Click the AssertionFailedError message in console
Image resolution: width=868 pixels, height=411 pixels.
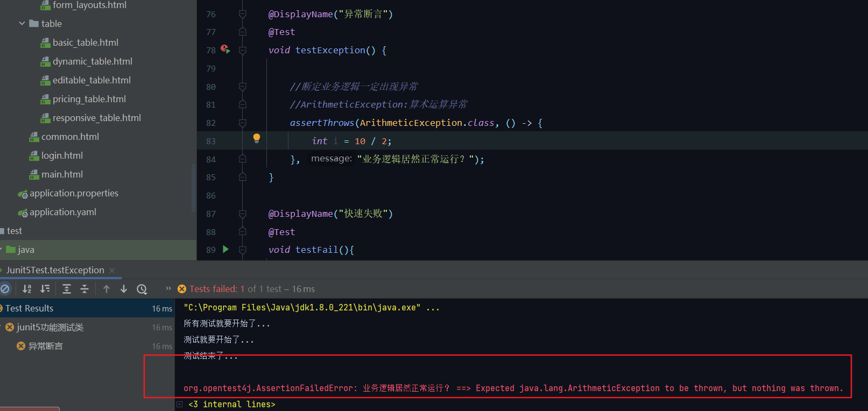click(513, 388)
